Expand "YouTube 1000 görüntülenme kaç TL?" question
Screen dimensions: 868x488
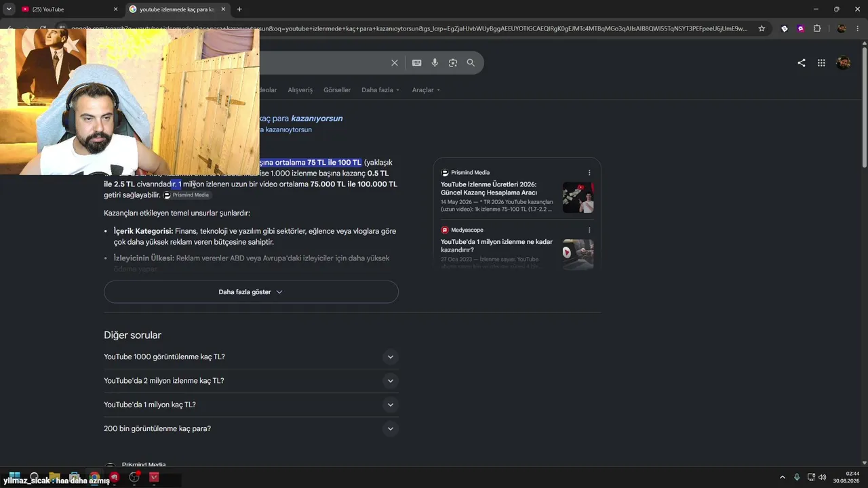pyautogui.click(x=251, y=357)
